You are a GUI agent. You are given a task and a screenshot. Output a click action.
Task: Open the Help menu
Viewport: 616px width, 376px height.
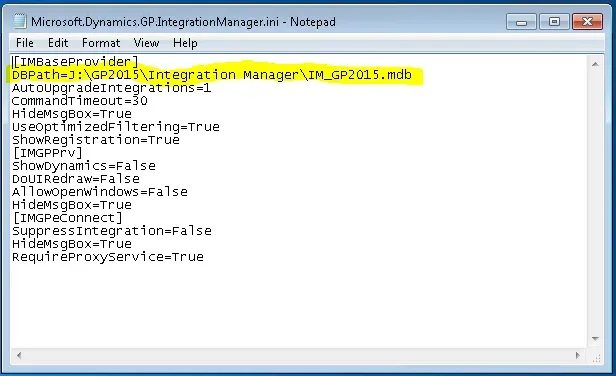pyautogui.click(x=185, y=42)
